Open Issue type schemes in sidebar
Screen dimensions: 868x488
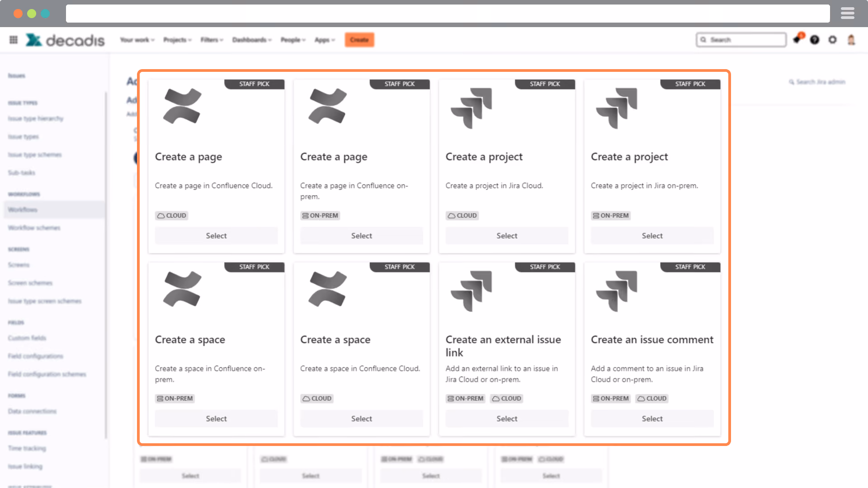pyautogui.click(x=35, y=155)
